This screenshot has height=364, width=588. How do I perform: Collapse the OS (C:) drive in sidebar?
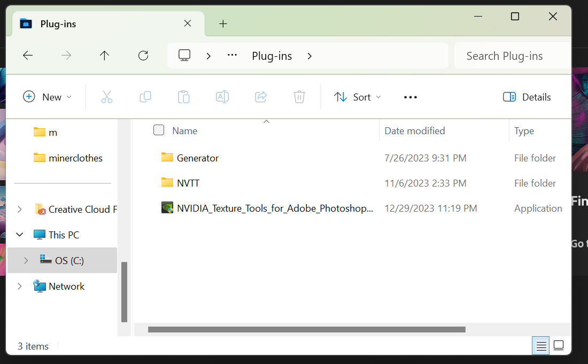[25, 260]
